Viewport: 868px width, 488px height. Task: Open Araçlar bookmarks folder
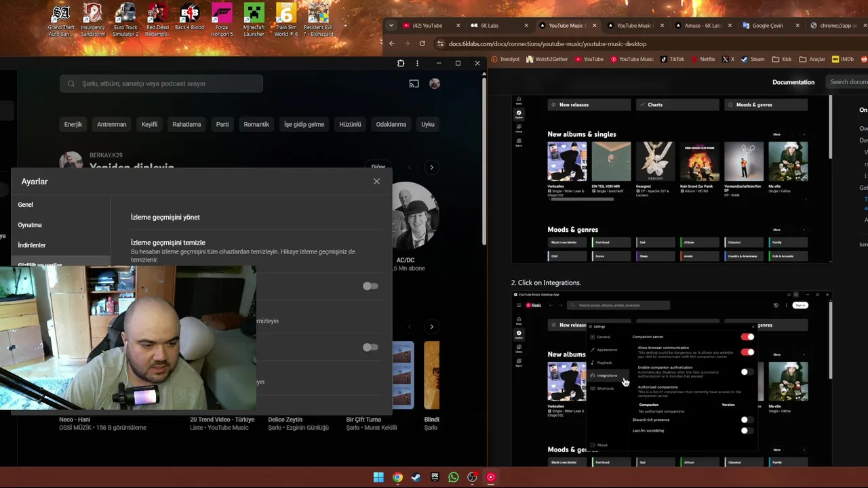pyautogui.click(x=813, y=59)
